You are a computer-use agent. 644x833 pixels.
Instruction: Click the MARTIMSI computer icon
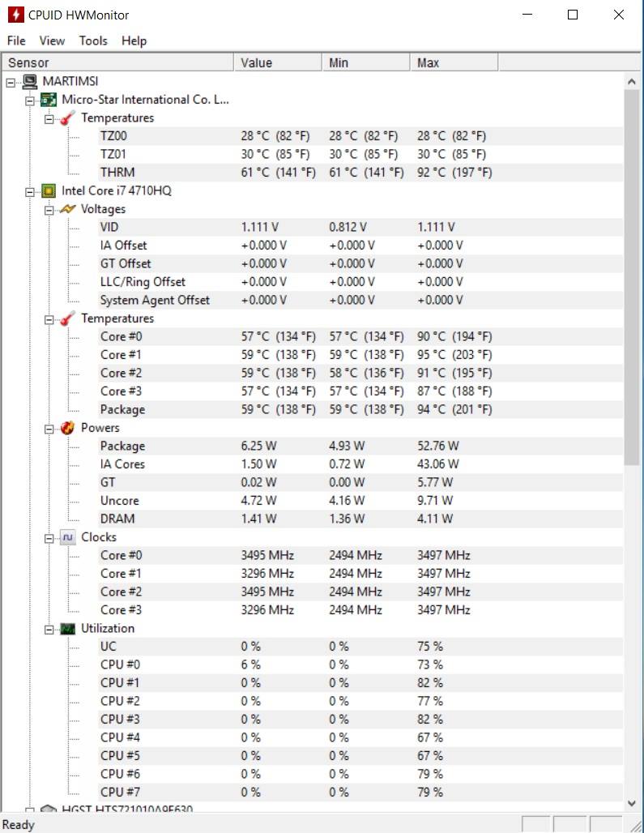coord(30,81)
